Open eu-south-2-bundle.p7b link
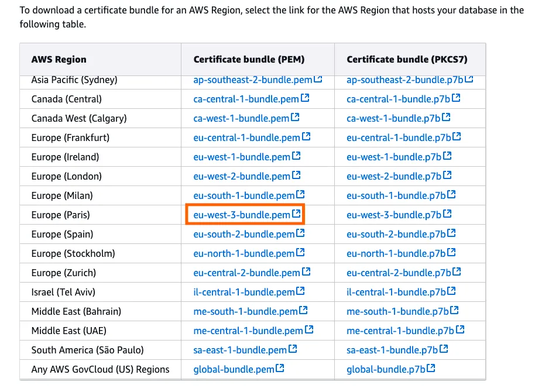The height and width of the screenshot is (392, 535). 401,235
